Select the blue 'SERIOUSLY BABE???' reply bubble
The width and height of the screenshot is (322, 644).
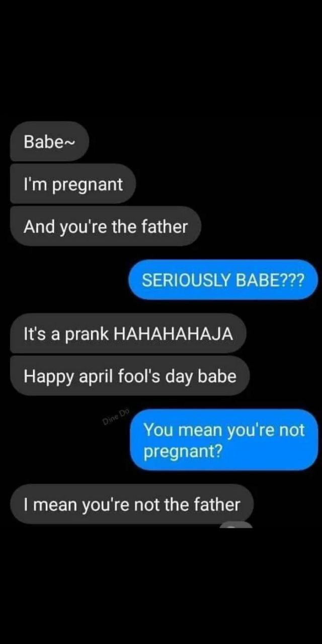coord(223,280)
